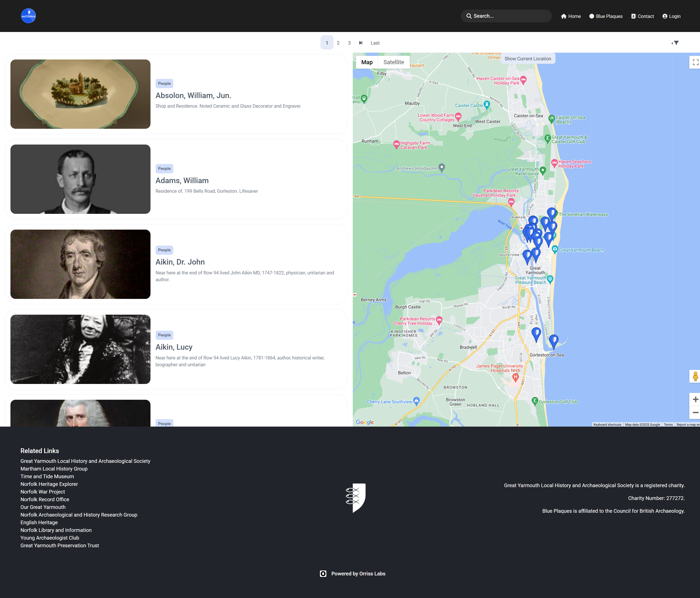Open the Blue Plaques menu item
700x598 pixels.
point(606,16)
